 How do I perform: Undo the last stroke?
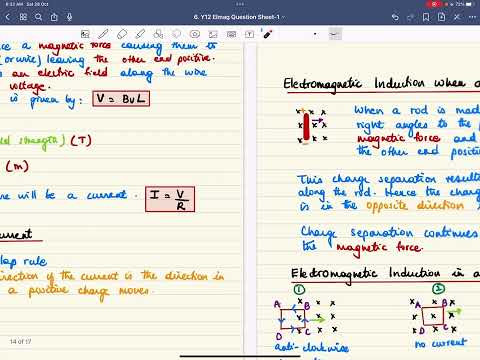(x=395, y=17)
